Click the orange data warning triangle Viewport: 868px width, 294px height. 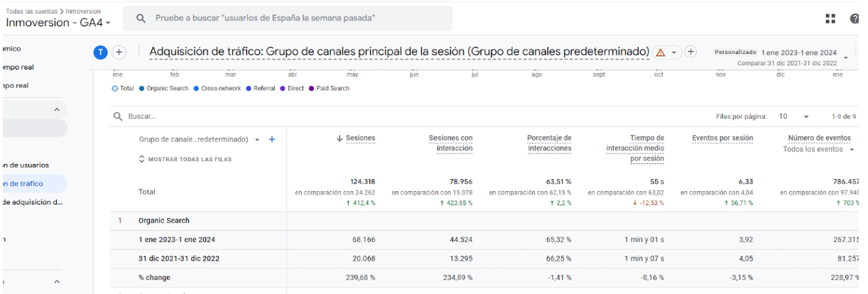tap(661, 53)
